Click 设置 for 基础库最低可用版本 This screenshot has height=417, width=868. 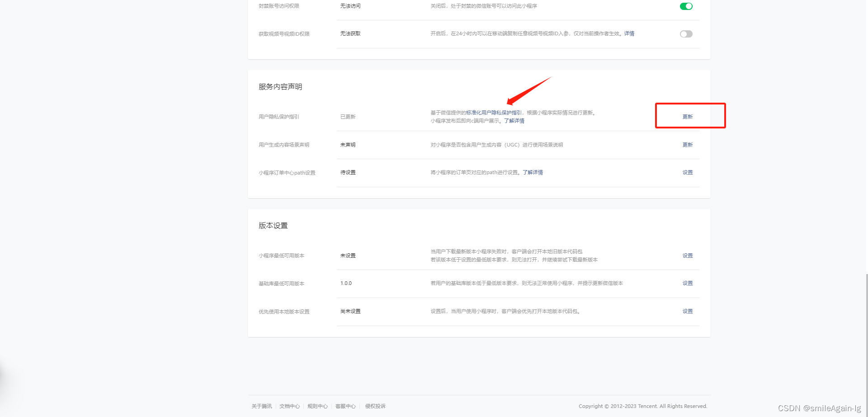click(688, 283)
